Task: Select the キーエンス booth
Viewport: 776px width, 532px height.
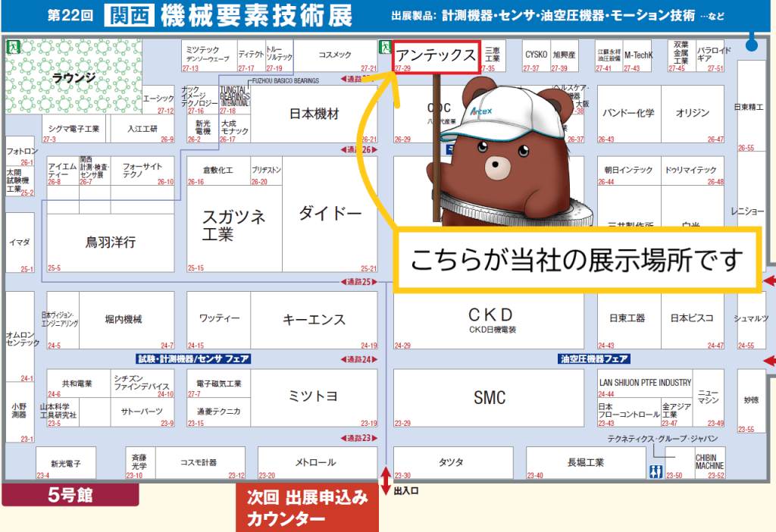Action: pos(314,321)
